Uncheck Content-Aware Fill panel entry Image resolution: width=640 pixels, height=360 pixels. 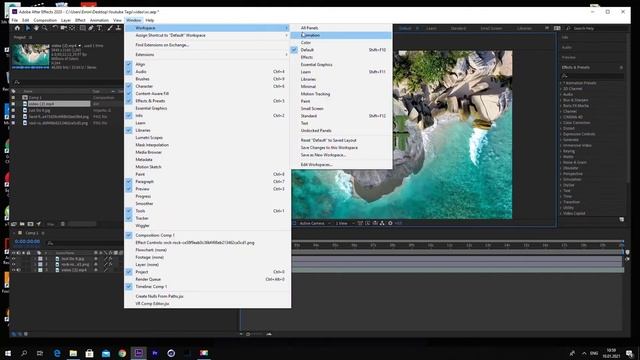[207, 93]
